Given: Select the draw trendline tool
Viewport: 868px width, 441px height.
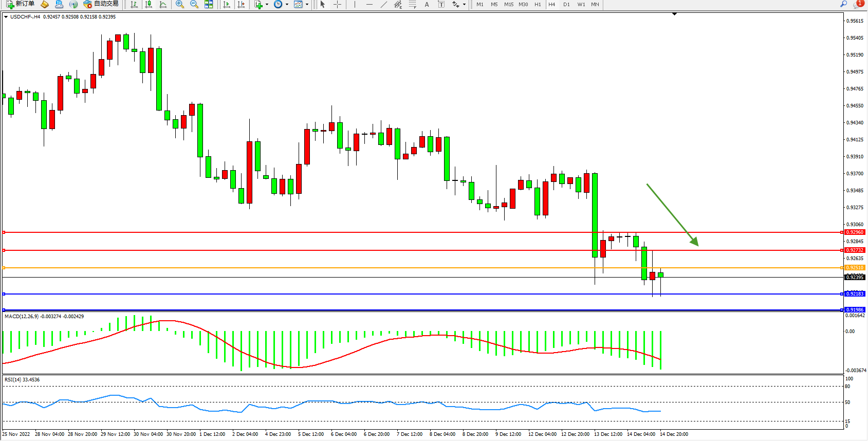Looking at the screenshot, I should point(384,4).
